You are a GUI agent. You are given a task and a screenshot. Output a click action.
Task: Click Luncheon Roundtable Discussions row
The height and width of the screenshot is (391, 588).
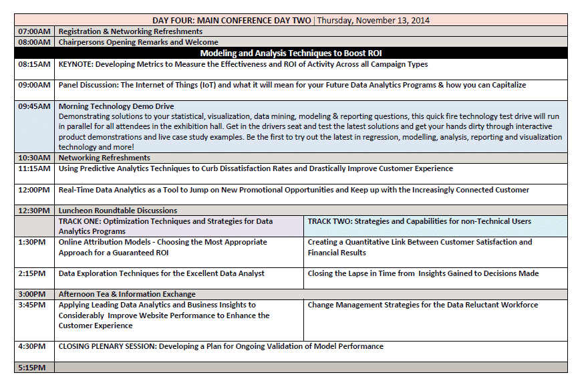click(118, 211)
